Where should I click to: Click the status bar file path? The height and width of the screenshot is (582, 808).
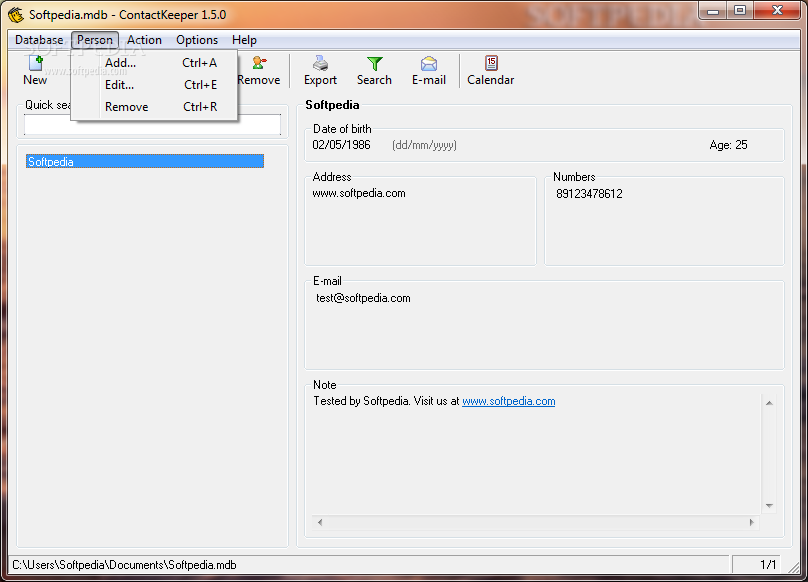(x=124, y=565)
